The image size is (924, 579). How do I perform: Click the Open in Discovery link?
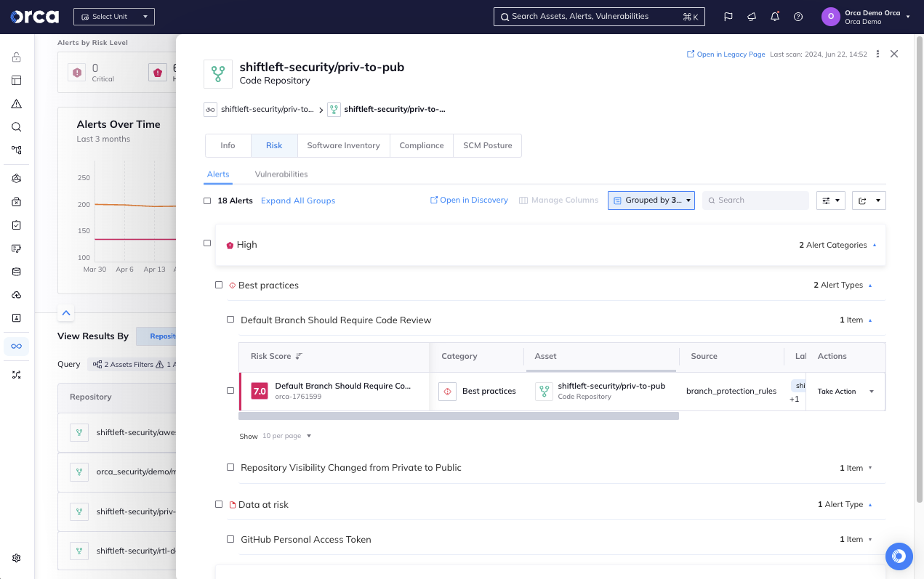pos(469,201)
